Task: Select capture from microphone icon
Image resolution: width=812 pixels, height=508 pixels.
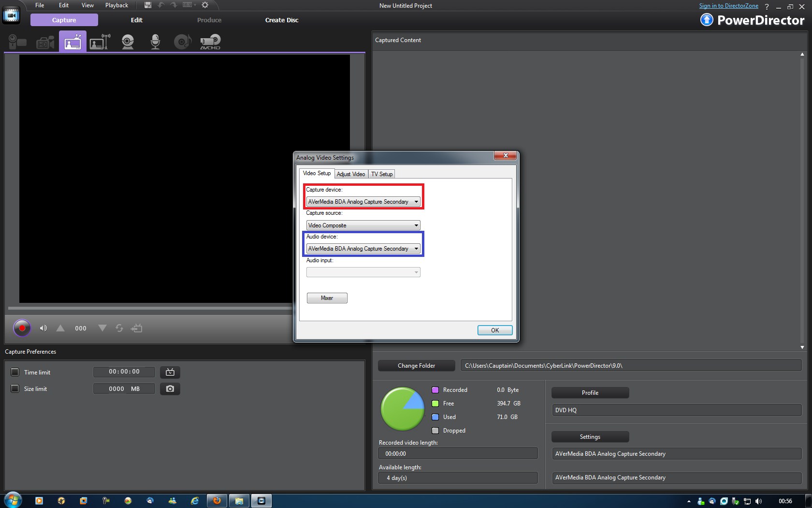Action: 155,42
